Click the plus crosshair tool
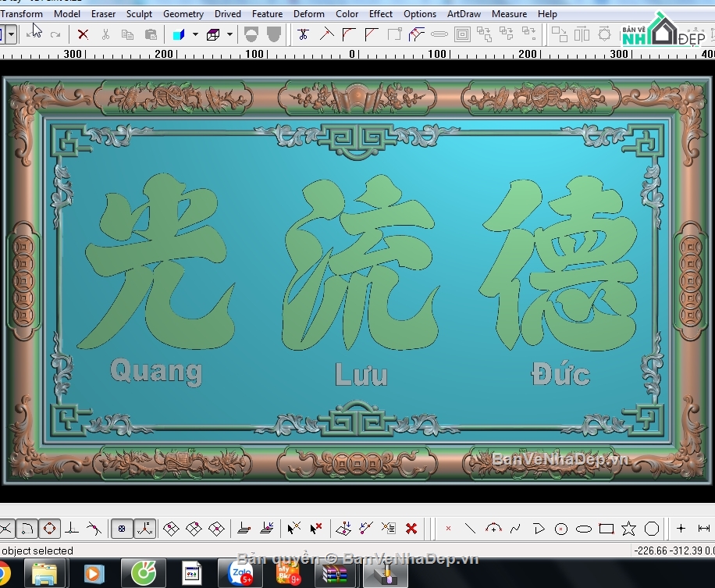The image size is (715, 588). click(681, 528)
